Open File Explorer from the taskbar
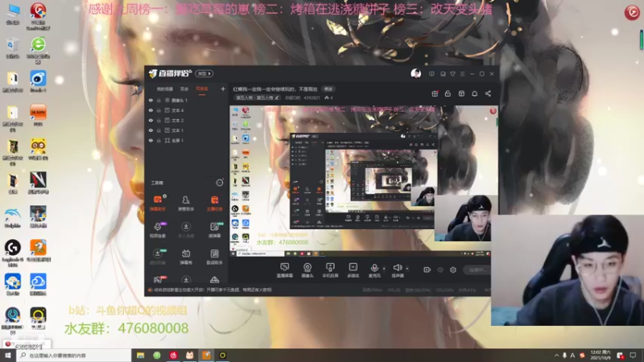This screenshot has width=644, height=362. [140, 356]
